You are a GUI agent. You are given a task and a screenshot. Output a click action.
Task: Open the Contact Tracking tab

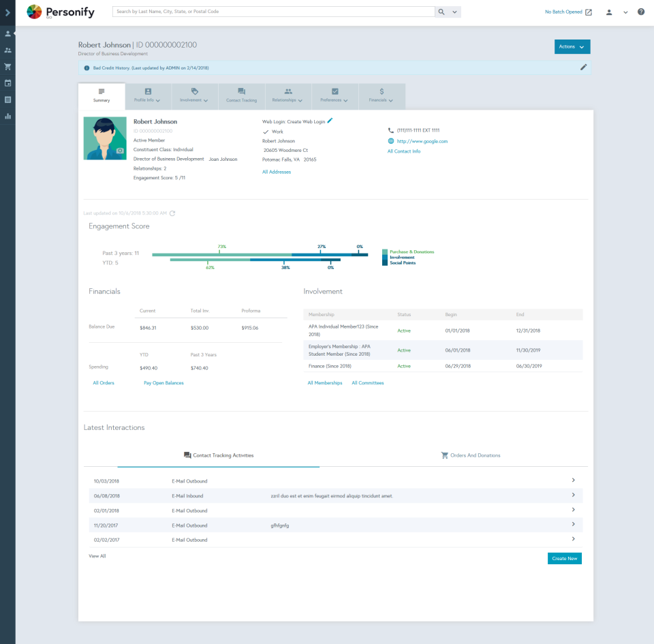[x=240, y=96]
